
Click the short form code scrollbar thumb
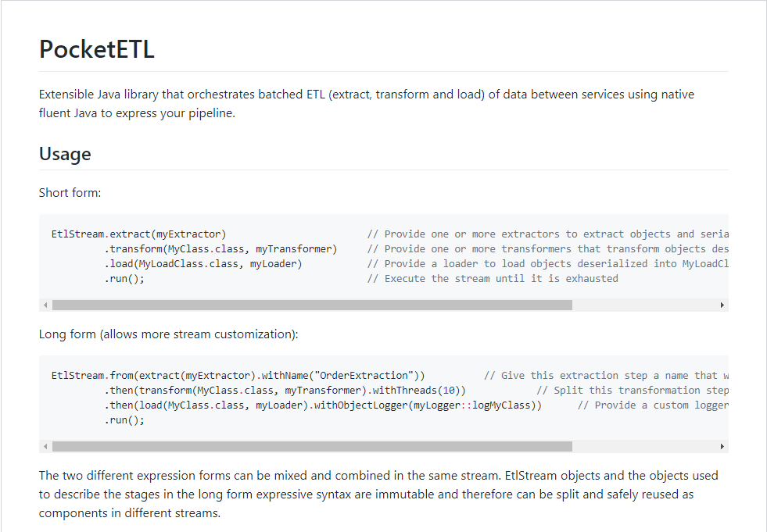tap(312, 305)
